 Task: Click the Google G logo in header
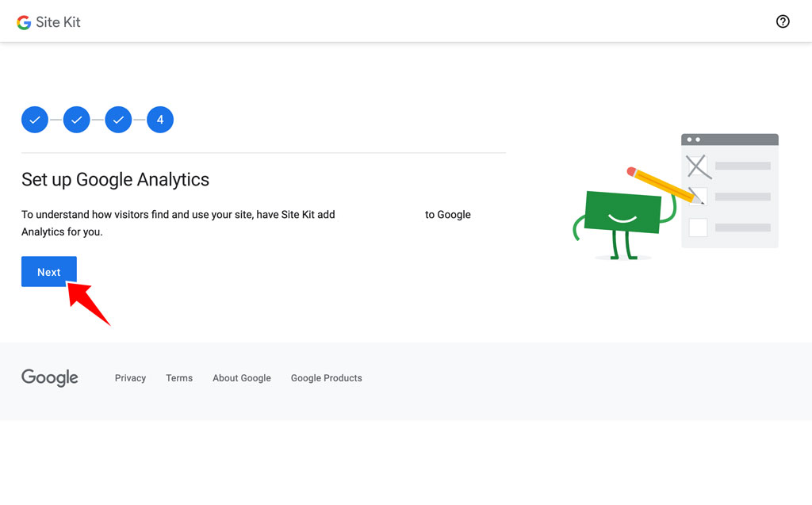click(x=24, y=22)
